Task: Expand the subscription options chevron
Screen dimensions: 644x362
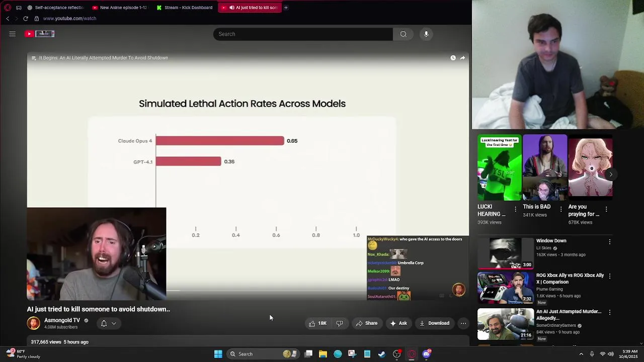Action: pyautogui.click(x=114, y=323)
